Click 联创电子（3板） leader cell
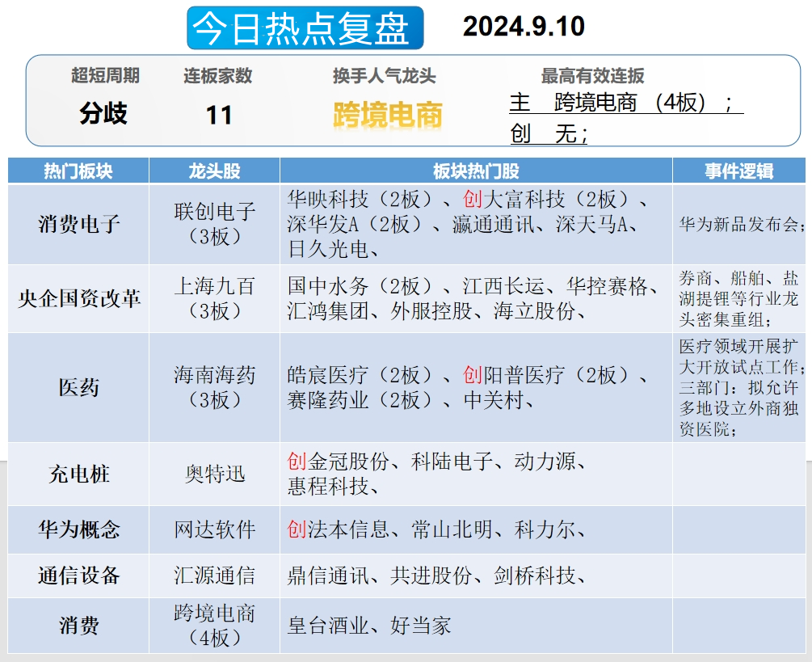This screenshot has height=662, width=812. [x=214, y=224]
